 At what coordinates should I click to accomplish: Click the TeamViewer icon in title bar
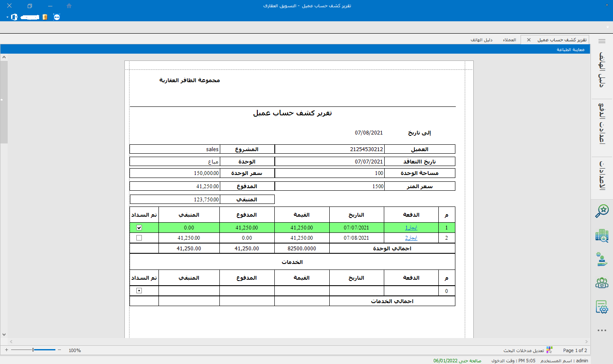57,17
